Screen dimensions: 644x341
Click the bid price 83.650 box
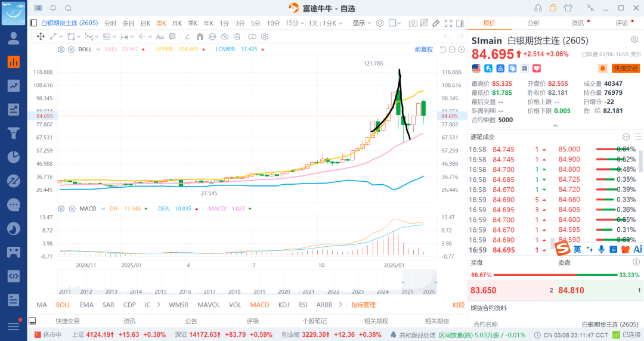pyautogui.click(x=512, y=290)
